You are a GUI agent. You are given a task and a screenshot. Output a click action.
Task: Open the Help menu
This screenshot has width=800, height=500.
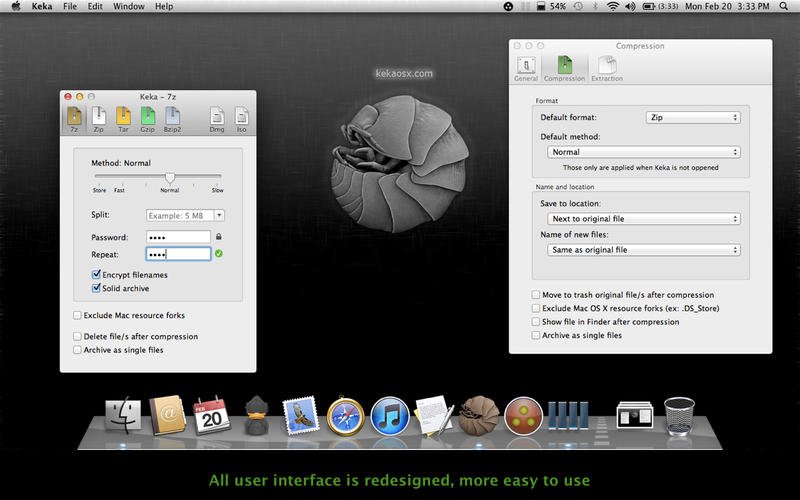tap(164, 6)
